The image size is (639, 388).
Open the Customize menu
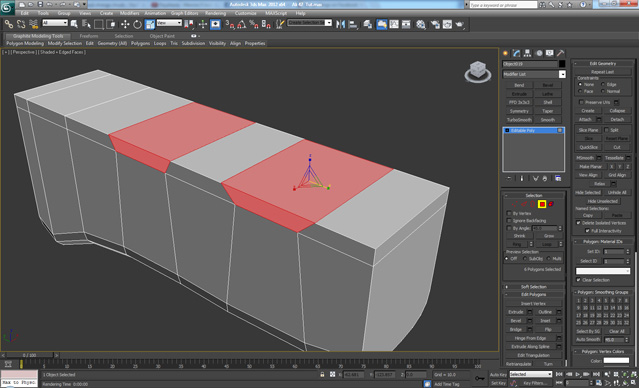click(246, 13)
